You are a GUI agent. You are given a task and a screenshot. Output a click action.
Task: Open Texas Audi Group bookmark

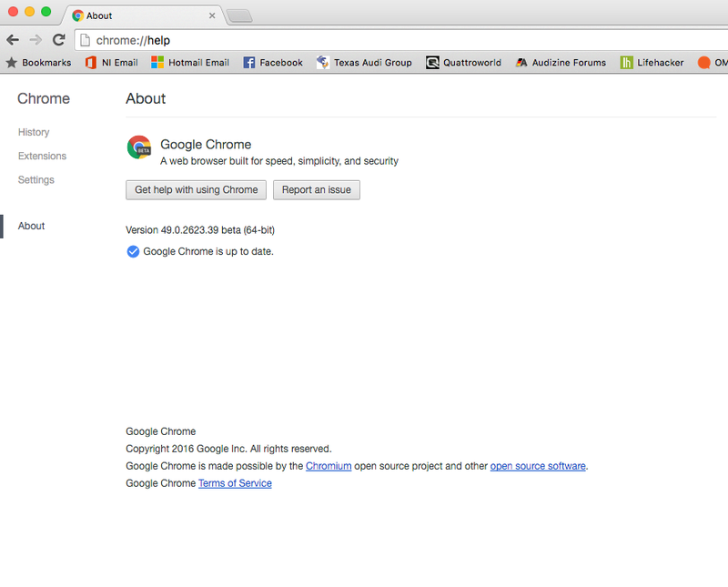(364, 62)
